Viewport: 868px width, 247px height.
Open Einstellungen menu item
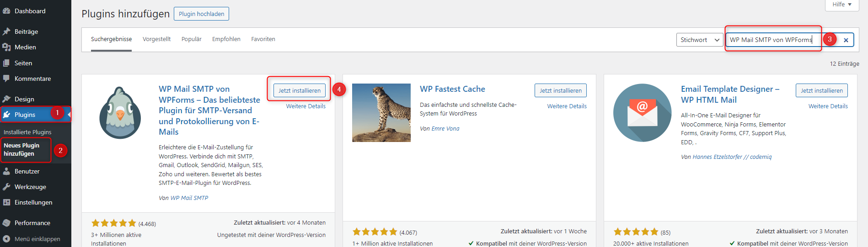pyautogui.click(x=36, y=202)
